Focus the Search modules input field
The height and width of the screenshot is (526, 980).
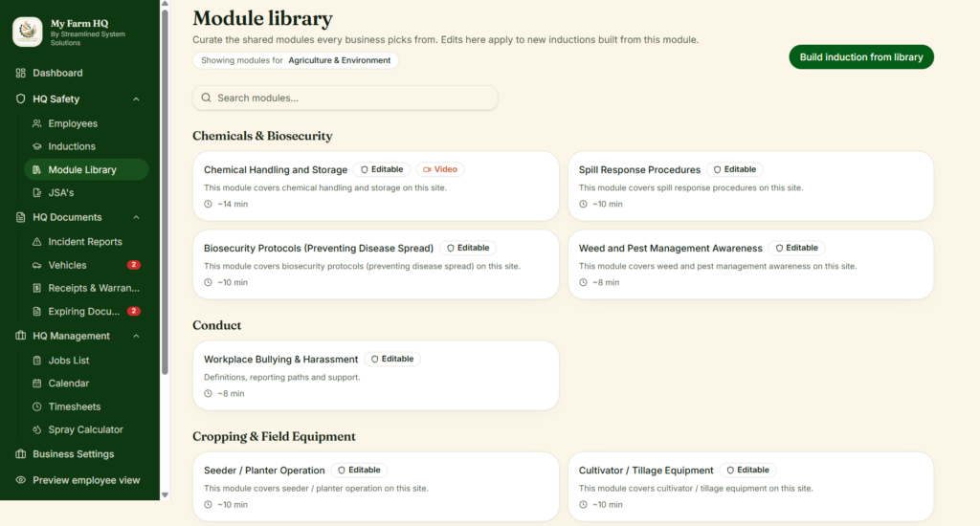click(345, 99)
